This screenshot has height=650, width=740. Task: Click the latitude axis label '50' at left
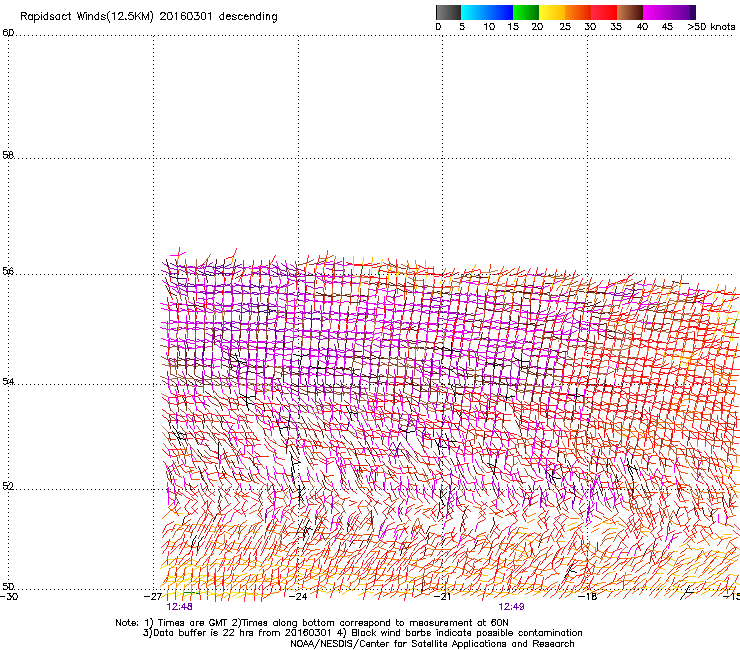(x=8, y=586)
